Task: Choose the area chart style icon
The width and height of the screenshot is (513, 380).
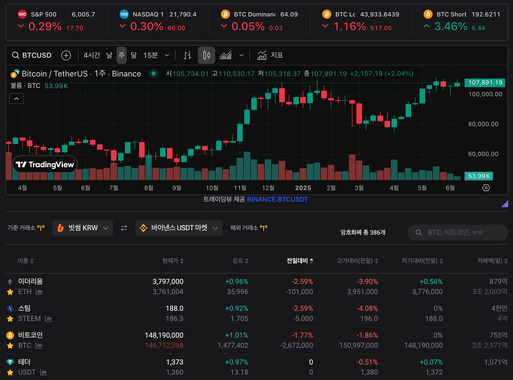Action: coord(226,55)
